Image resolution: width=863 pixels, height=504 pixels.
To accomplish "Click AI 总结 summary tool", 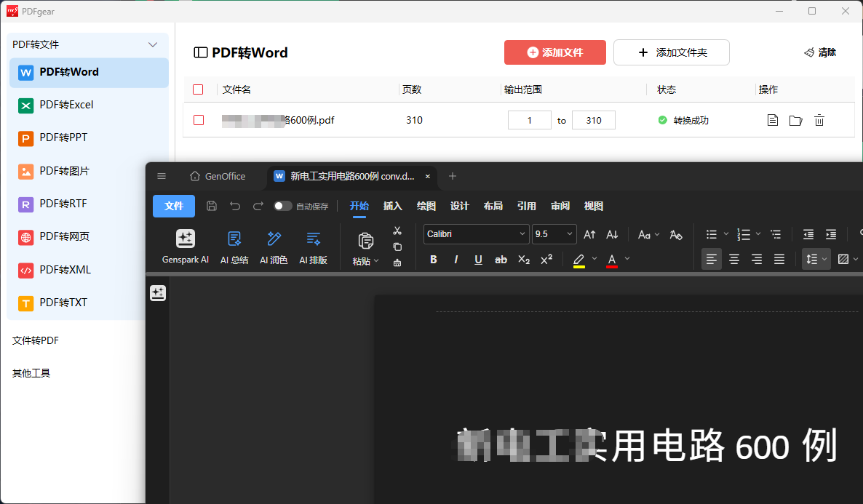I will coord(234,247).
